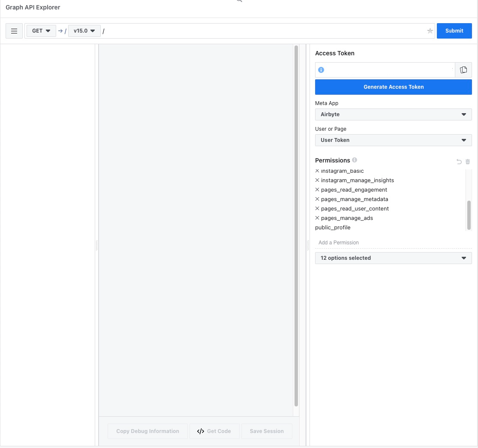Click inside the Add a Permission field
The height and width of the screenshot is (448, 478).
pyautogui.click(x=393, y=243)
